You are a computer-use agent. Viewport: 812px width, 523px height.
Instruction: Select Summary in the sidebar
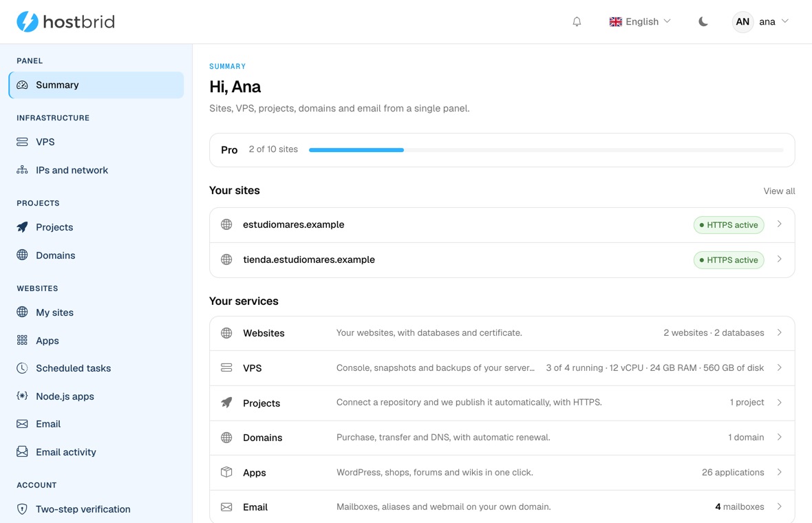pos(96,85)
